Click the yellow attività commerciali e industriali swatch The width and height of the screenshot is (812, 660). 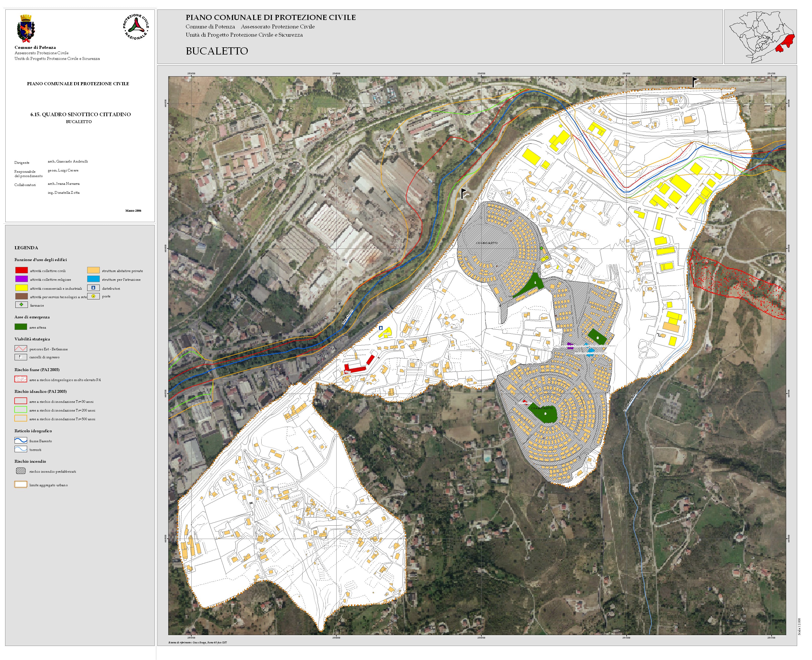click(21, 288)
